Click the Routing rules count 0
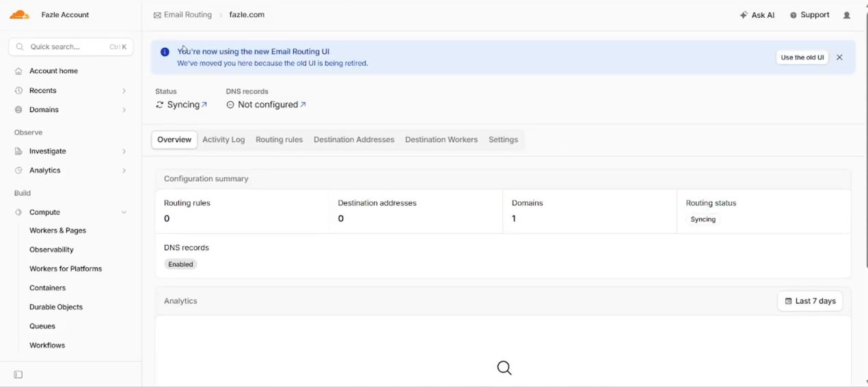Screen dimensions: 868x387 167,219
